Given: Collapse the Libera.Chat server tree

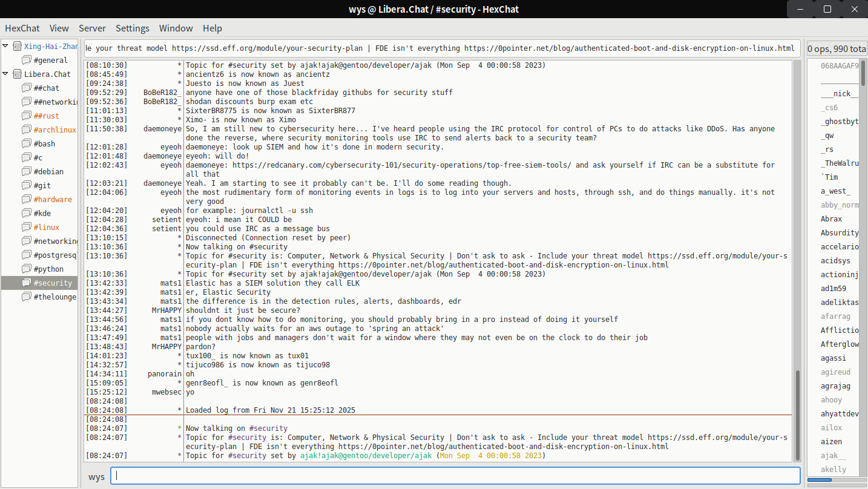Looking at the screenshot, I should point(5,74).
